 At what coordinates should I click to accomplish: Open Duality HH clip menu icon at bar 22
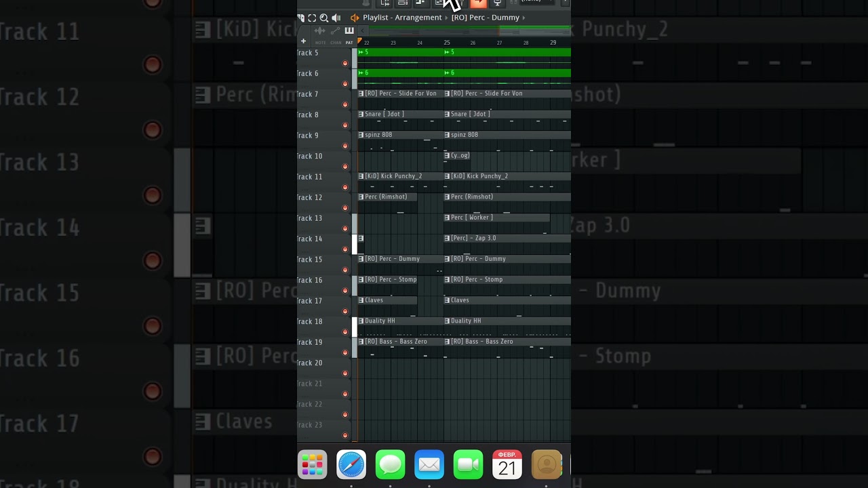point(361,321)
